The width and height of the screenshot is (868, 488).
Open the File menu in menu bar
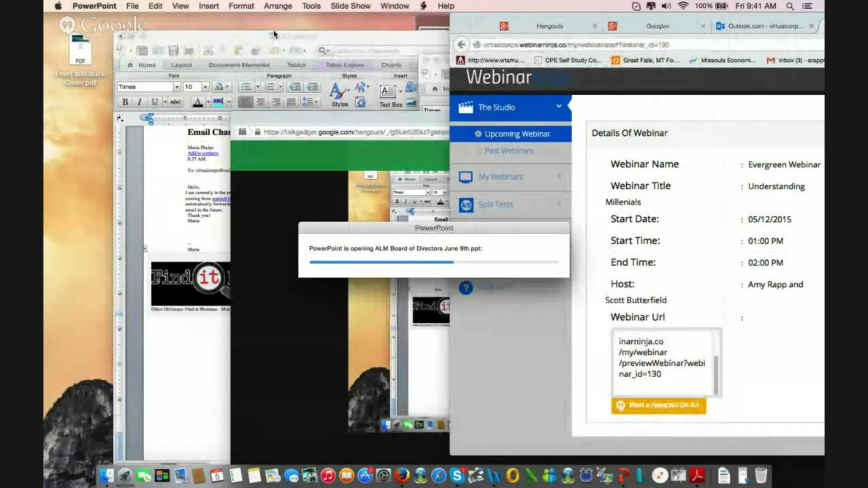coord(132,6)
